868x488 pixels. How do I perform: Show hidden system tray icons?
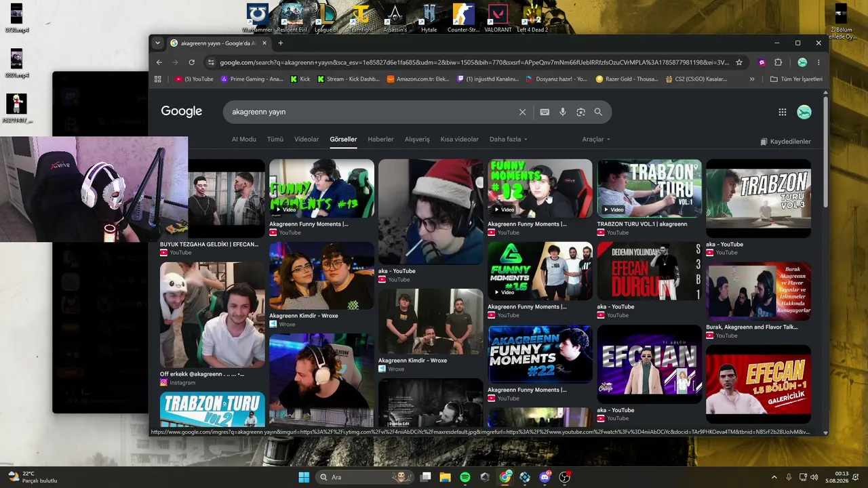[x=774, y=477]
